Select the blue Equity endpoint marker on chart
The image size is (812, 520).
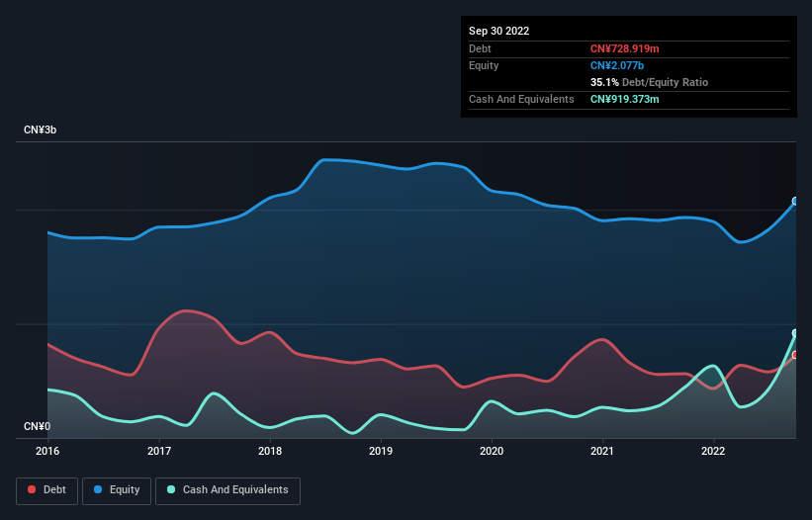point(795,202)
